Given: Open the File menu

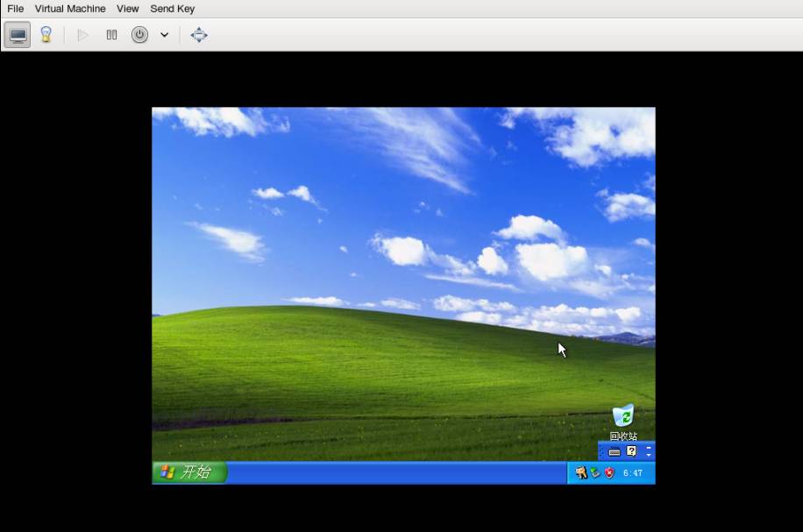Looking at the screenshot, I should pos(15,9).
